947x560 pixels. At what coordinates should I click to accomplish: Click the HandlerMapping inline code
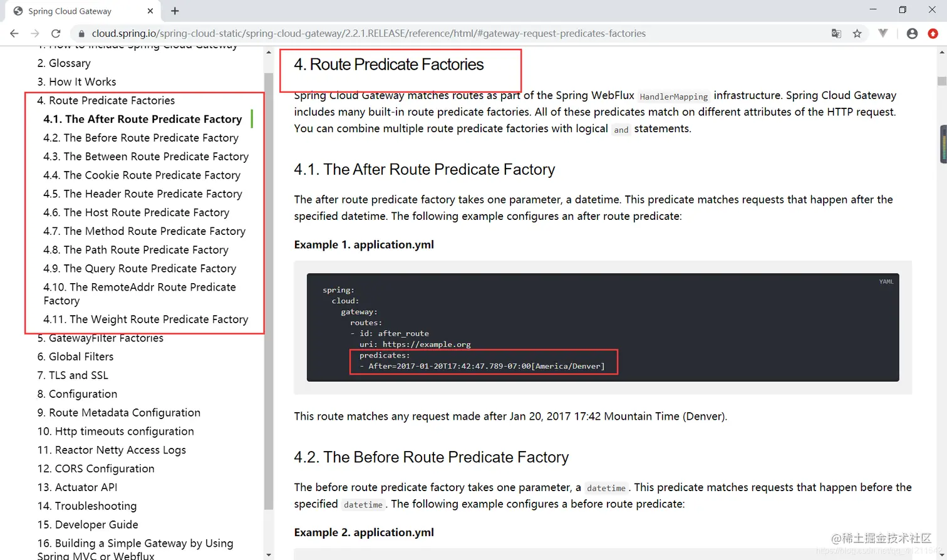pyautogui.click(x=673, y=96)
